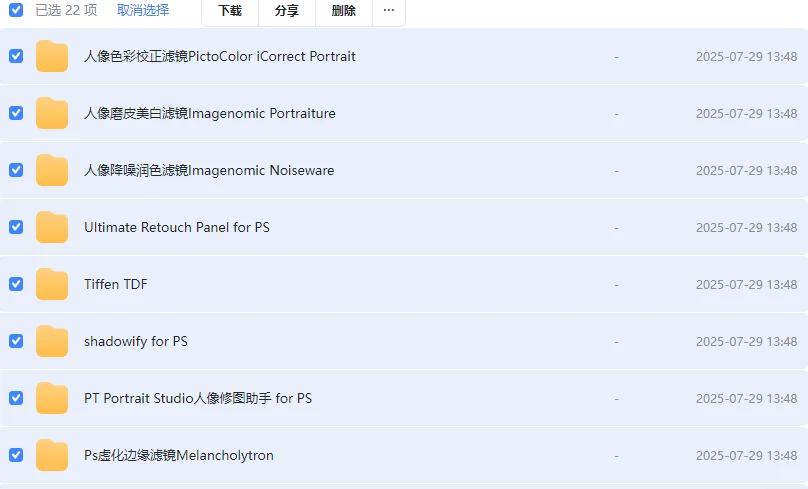The image size is (808, 489).
Task: Click the date of the Melancholytron row
Action: click(x=747, y=456)
